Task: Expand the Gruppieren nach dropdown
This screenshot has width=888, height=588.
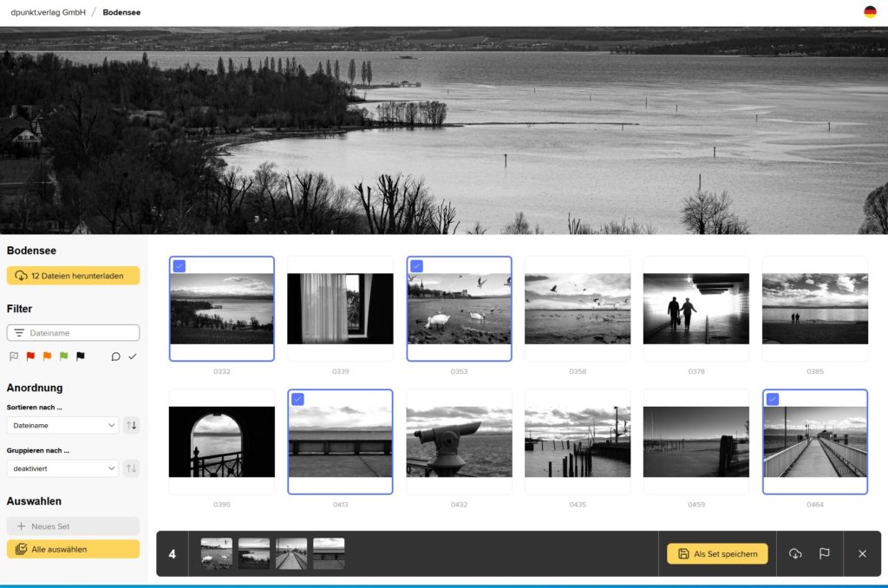Action: [62, 468]
